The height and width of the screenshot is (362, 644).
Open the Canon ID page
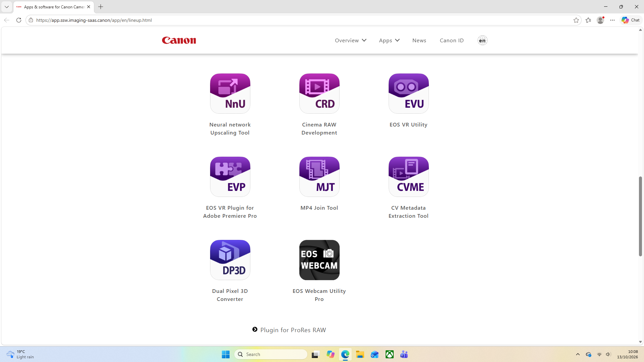tap(452, 40)
